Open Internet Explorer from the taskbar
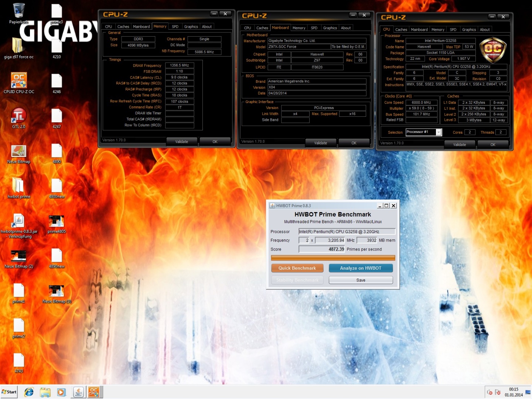The height and width of the screenshot is (399, 532). tap(29, 392)
